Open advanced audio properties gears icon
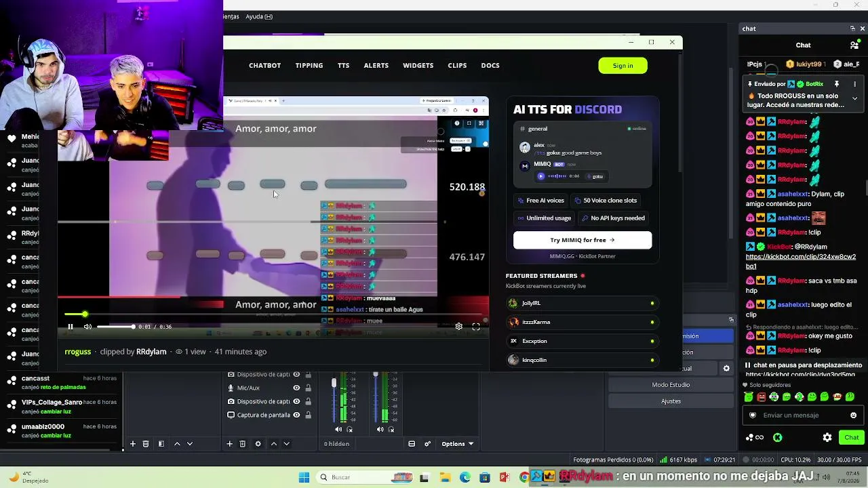The height and width of the screenshot is (488, 868). click(x=427, y=444)
